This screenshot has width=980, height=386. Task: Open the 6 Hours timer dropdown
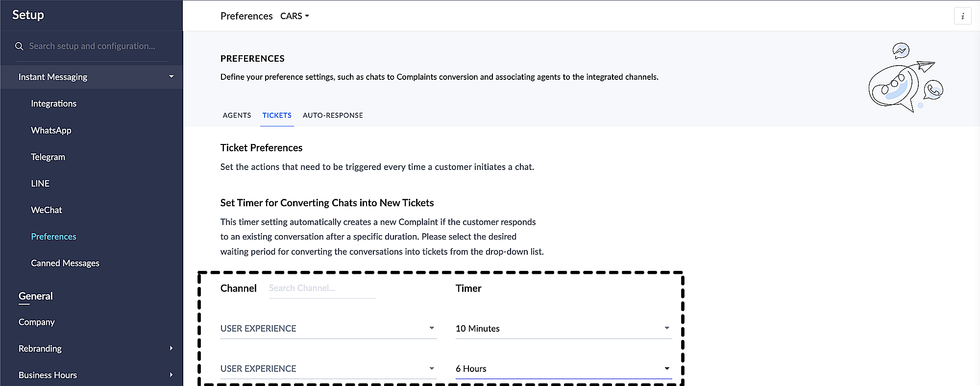tap(563, 369)
